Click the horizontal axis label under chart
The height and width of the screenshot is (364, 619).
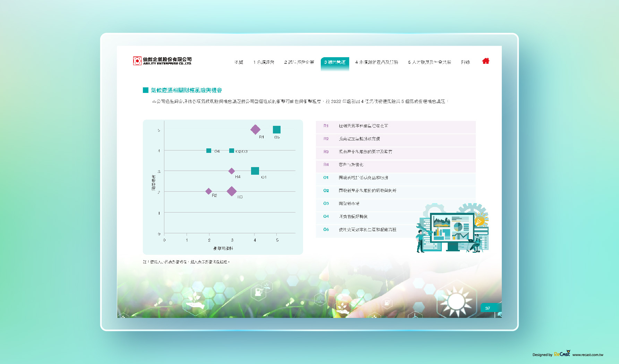223,249
